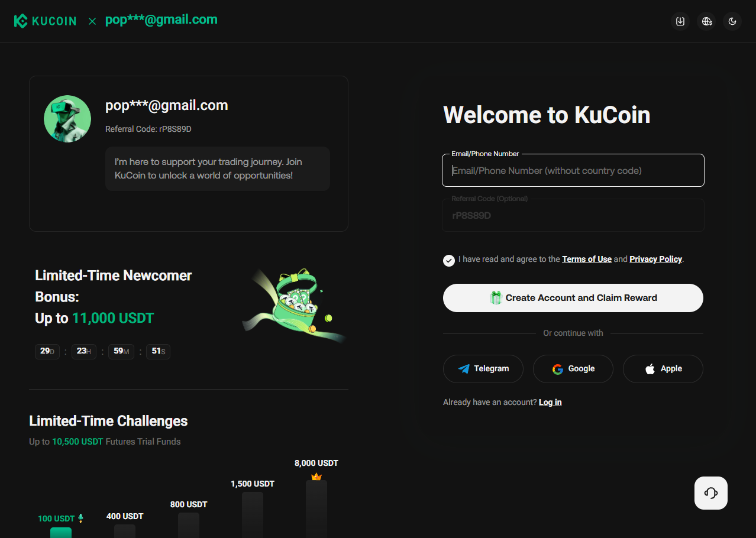Screen dimensions: 756x538
Task: Select the 100 USDT progress bar
Action: (x=62, y=532)
